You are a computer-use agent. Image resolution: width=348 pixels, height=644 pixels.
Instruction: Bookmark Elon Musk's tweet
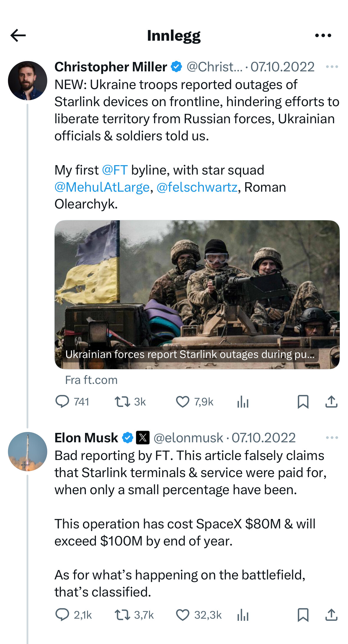303,615
